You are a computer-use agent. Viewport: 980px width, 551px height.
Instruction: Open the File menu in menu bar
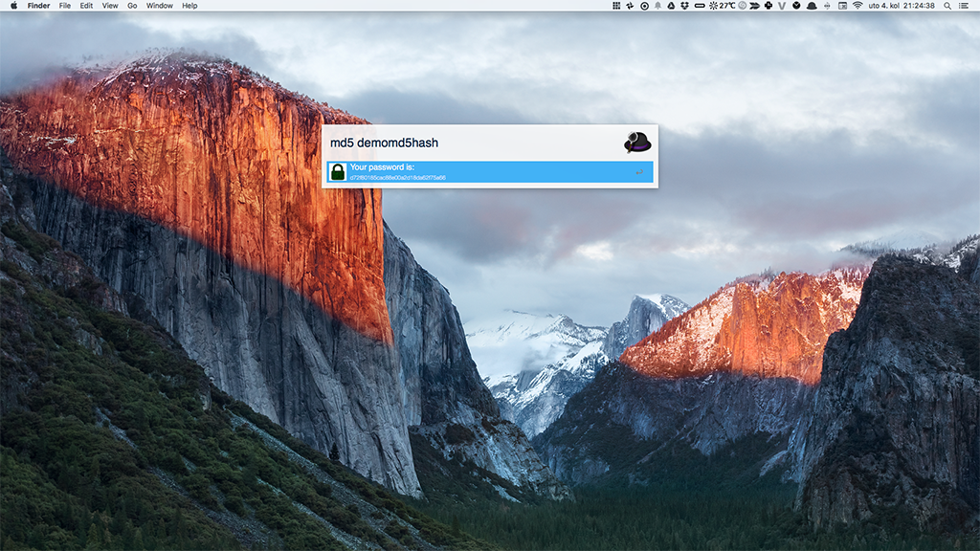click(65, 6)
